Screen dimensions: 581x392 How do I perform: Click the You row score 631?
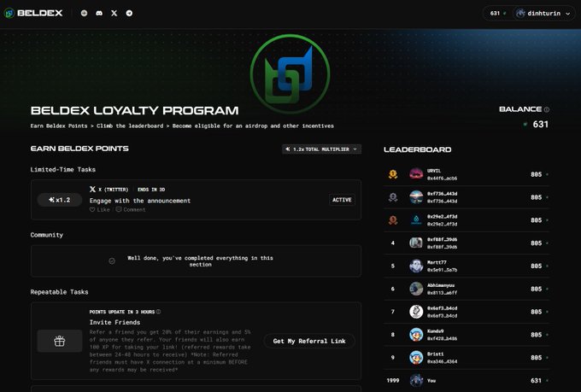(x=536, y=381)
